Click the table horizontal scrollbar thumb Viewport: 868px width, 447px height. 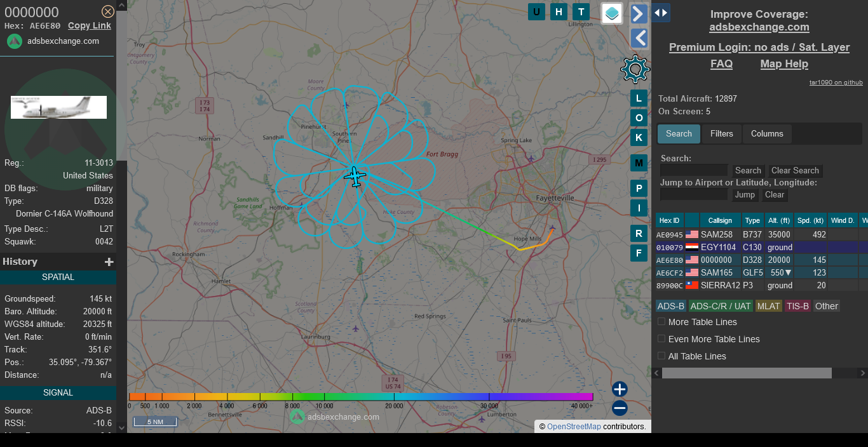[x=747, y=373]
